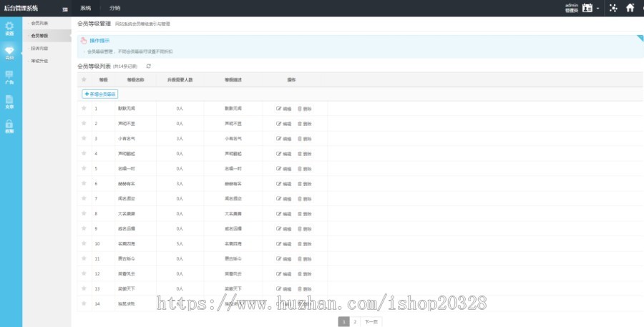
Task: Click level name 小有名气 in row 3
Action: tap(127, 139)
